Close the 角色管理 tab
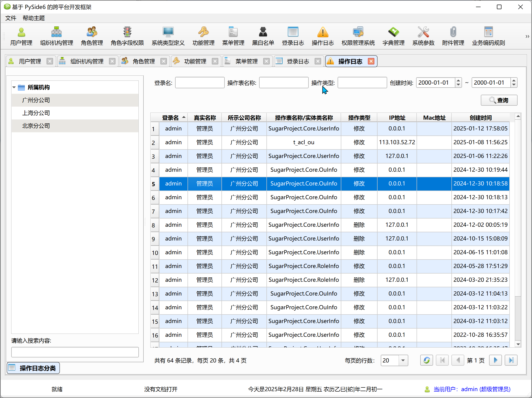This screenshot has width=532, height=398. [164, 61]
